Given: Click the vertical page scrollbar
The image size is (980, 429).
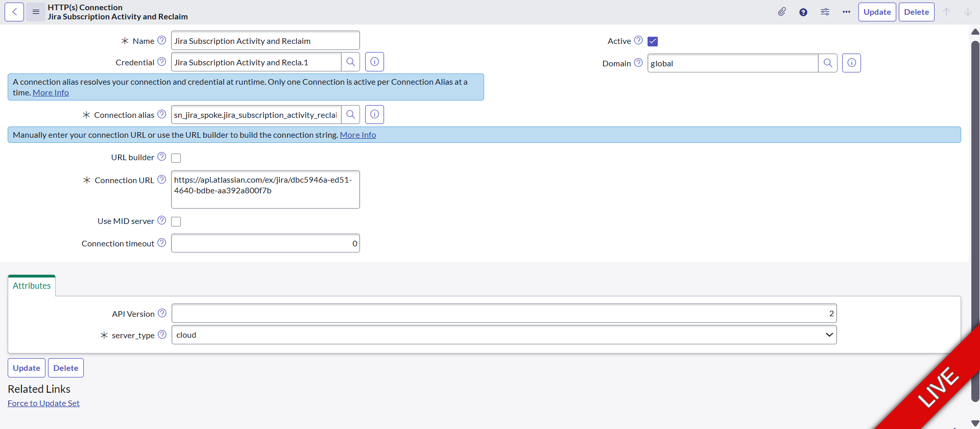Looking at the screenshot, I should pyautogui.click(x=975, y=204).
